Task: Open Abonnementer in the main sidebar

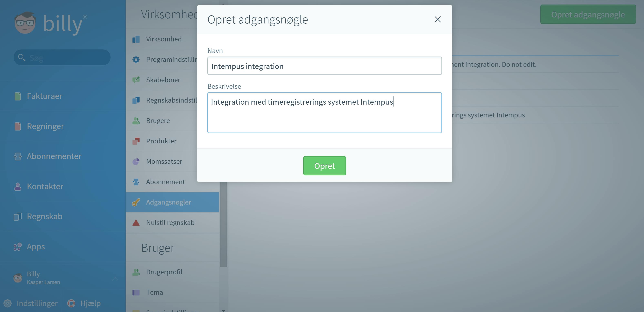Action: click(x=63, y=156)
